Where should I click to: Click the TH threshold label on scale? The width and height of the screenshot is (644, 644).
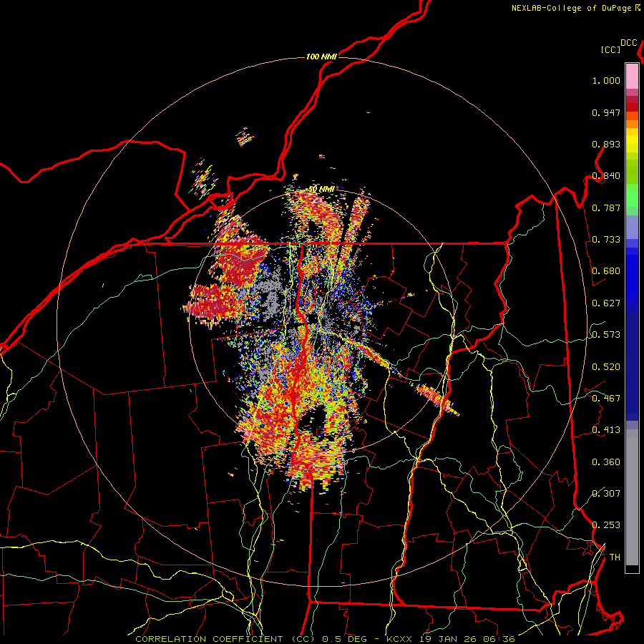[x=615, y=557]
